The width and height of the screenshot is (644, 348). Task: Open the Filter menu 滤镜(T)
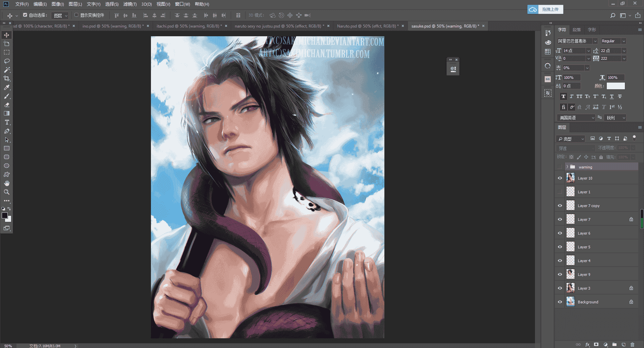pyautogui.click(x=130, y=4)
